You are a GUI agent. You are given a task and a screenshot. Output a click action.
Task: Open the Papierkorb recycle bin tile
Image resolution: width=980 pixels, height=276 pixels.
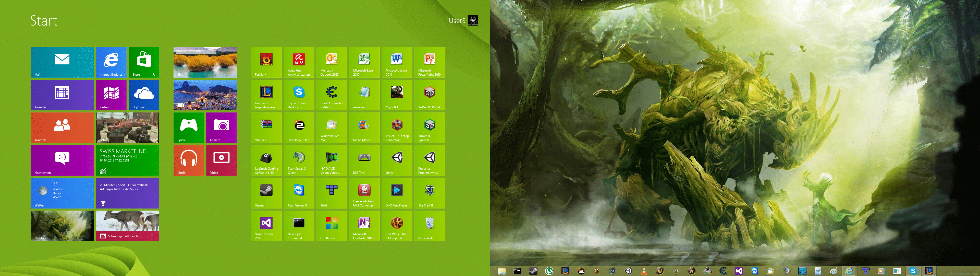430,226
